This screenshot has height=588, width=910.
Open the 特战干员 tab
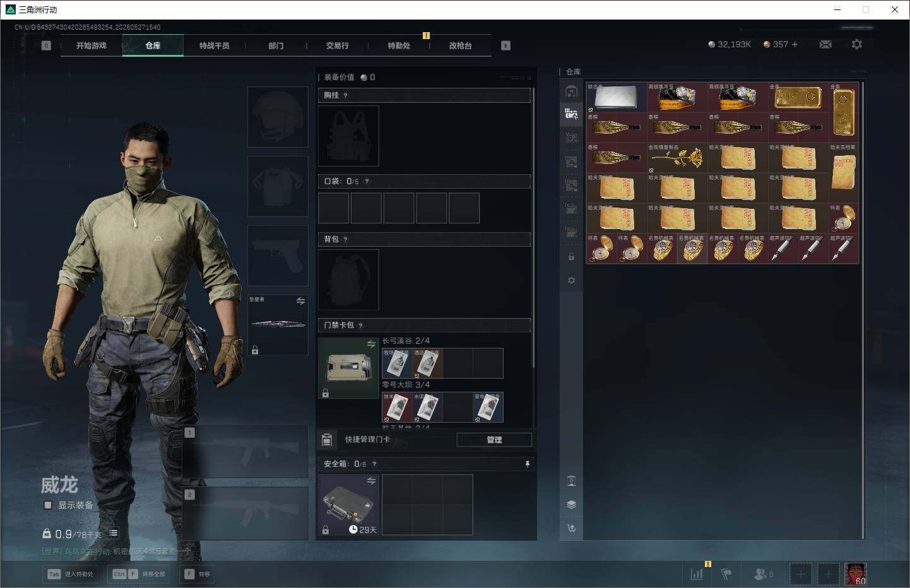pyautogui.click(x=215, y=45)
